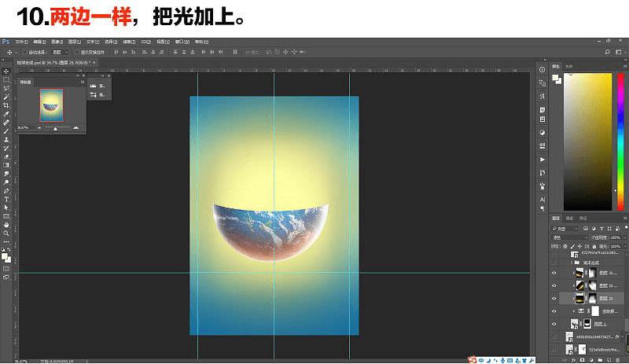Select the Horizontal Type tool
The width and height of the screenshot is (629, 364).
pos(6,199)
